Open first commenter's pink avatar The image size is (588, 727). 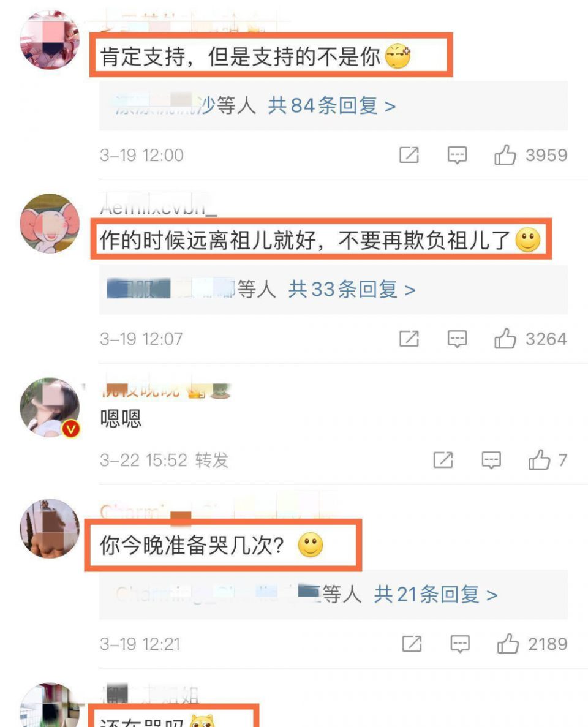[x=50, y=40]
